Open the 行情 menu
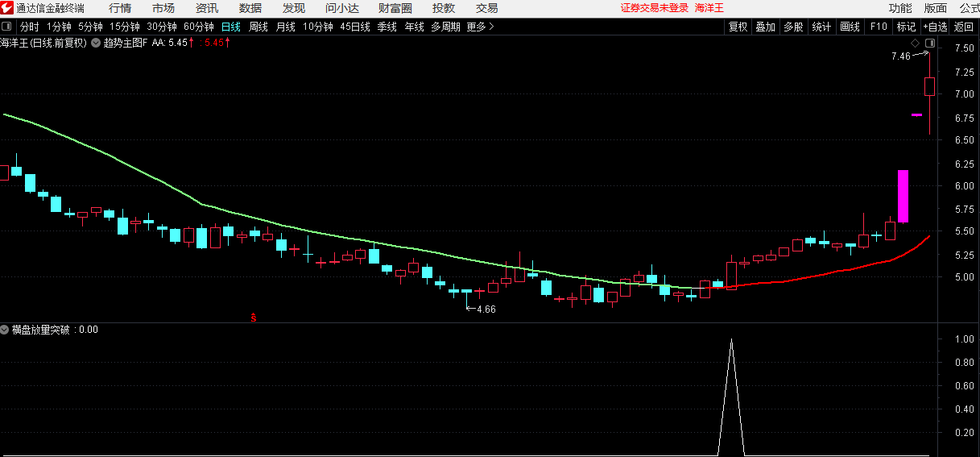The image size is (980, 457). [120, 8]
